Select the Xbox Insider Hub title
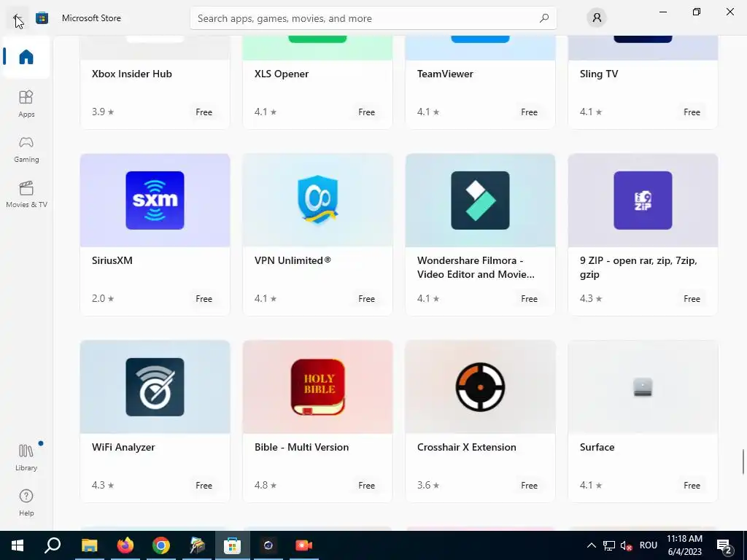Image resolution: width=747 pixels, height=560 pixels. point(132,74)
